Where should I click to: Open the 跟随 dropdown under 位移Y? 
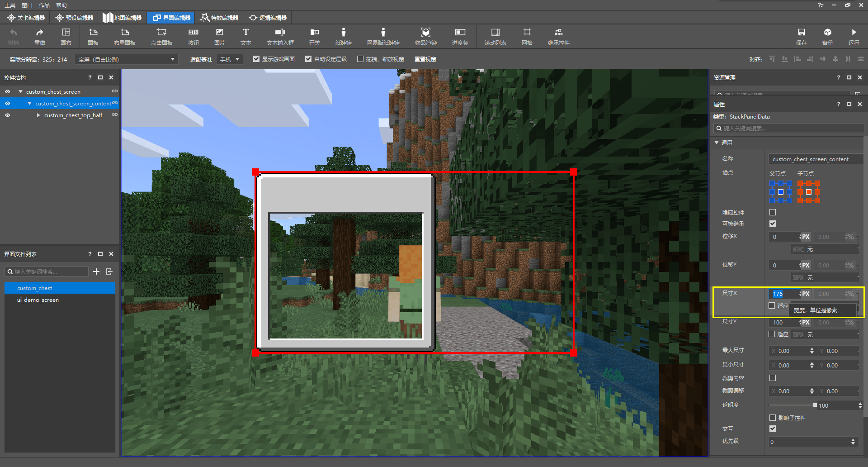point(825,278)
